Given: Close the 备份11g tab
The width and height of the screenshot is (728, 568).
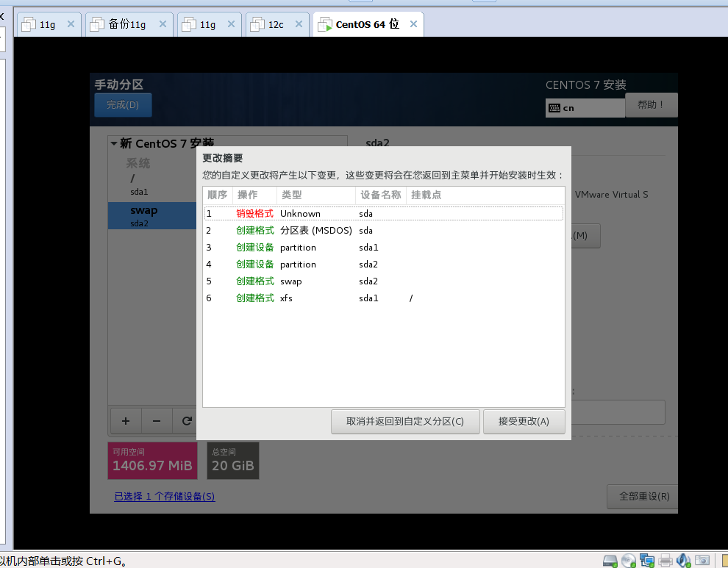Looking at the screenshot, I should pos(163,24).
